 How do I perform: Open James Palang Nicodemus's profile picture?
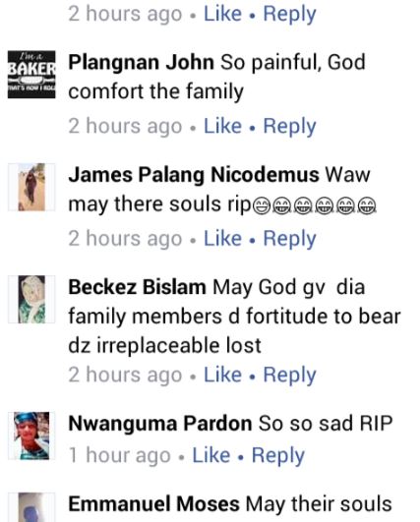tap(31, 187)
